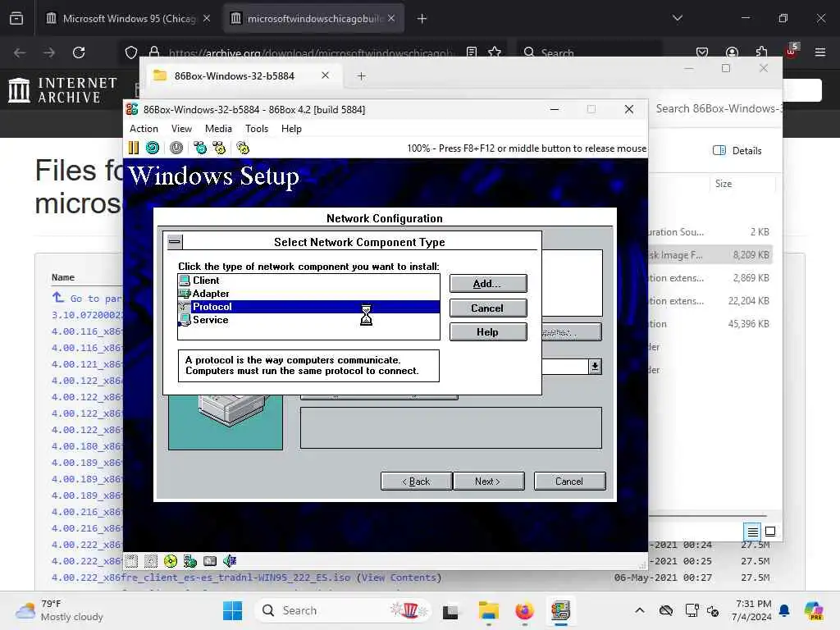This screenshot has height=630, width=840.
Task: Open the taskbar clock showing 7:31 PM
Action: [x=751, y=610]
